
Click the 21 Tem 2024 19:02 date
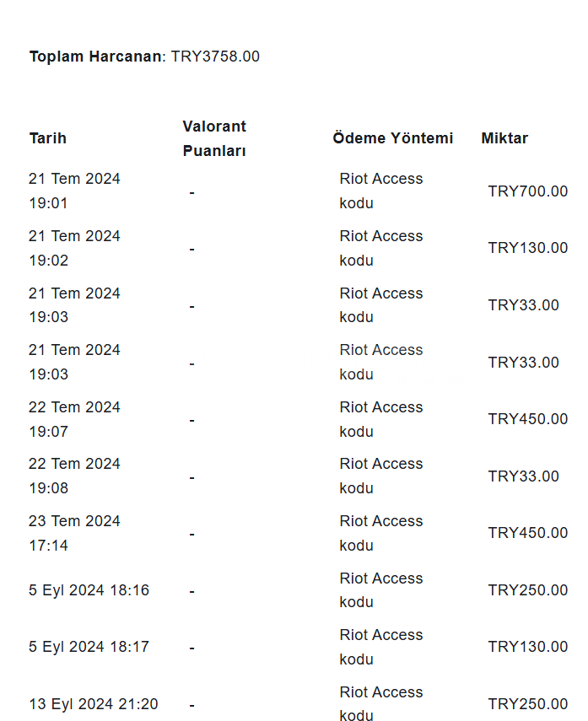click(x=74, y=248)
